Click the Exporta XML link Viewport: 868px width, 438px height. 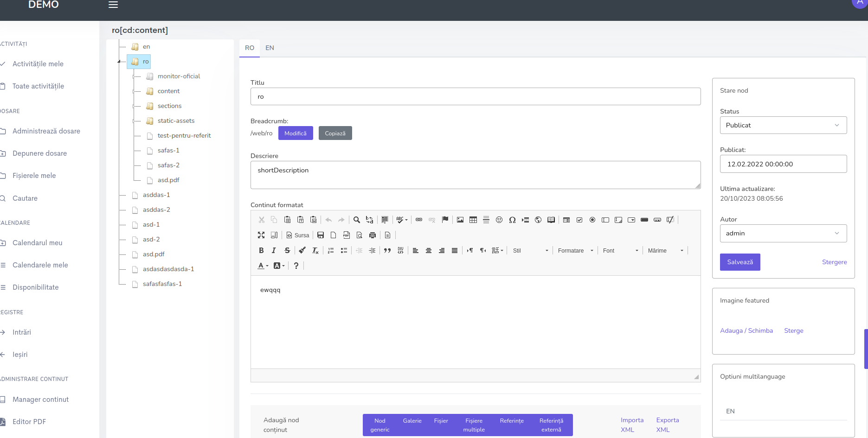coord(667,425)
